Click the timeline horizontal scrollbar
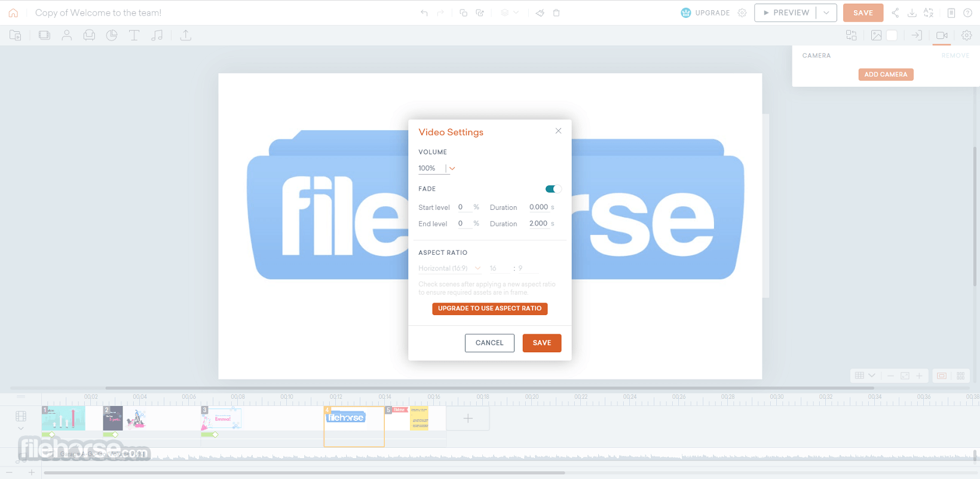The image size is (980, 479). (x=304, y=473)
